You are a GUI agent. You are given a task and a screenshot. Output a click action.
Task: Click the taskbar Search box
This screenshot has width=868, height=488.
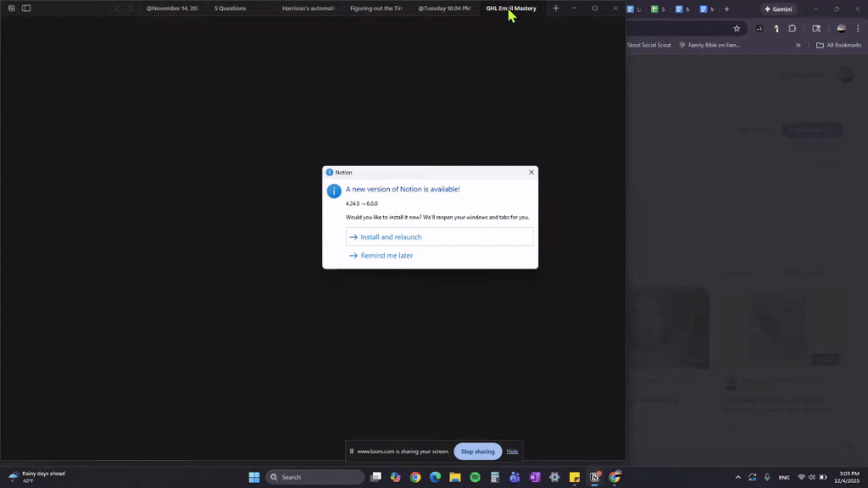click(315, 477)
